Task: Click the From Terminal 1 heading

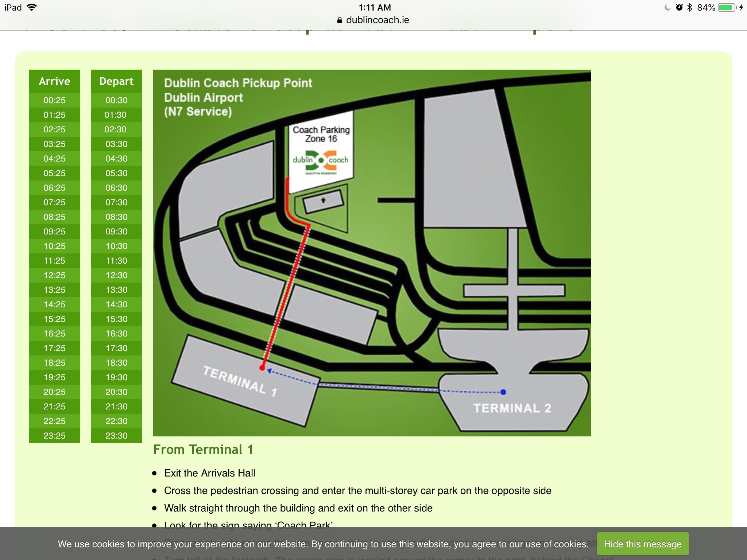Action: tap(203, 450)
